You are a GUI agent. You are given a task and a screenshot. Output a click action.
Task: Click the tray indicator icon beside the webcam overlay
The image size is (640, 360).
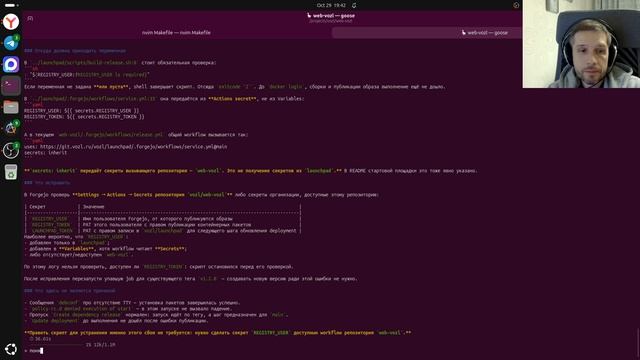point(516,5)
